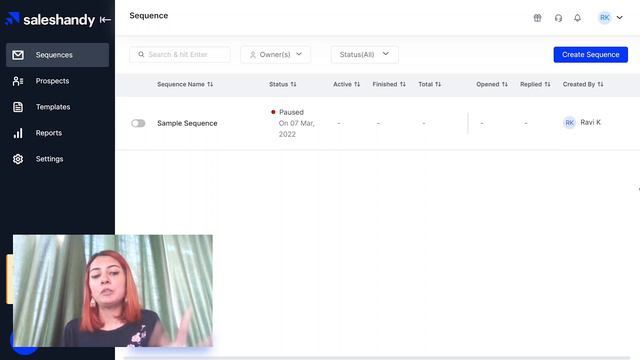The width and height of the screenshot is (640, 360).
Task: Sort by the Total column
Action: coord(429,84)
